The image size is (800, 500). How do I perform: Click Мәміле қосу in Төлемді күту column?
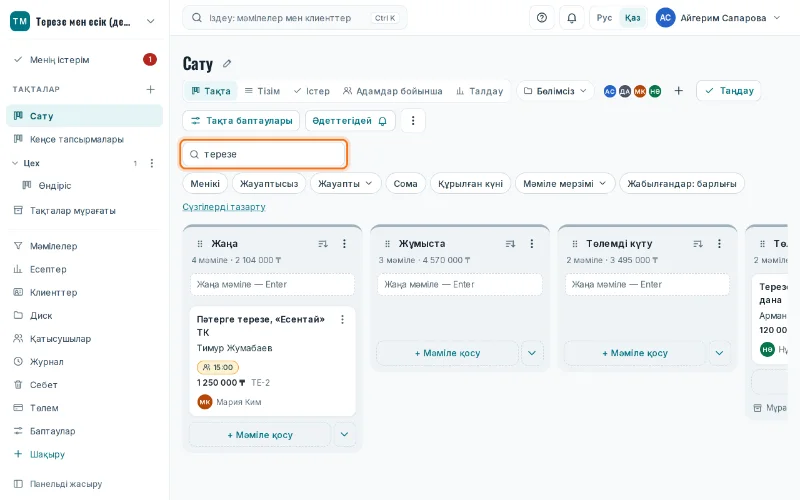tap(635, 353)
